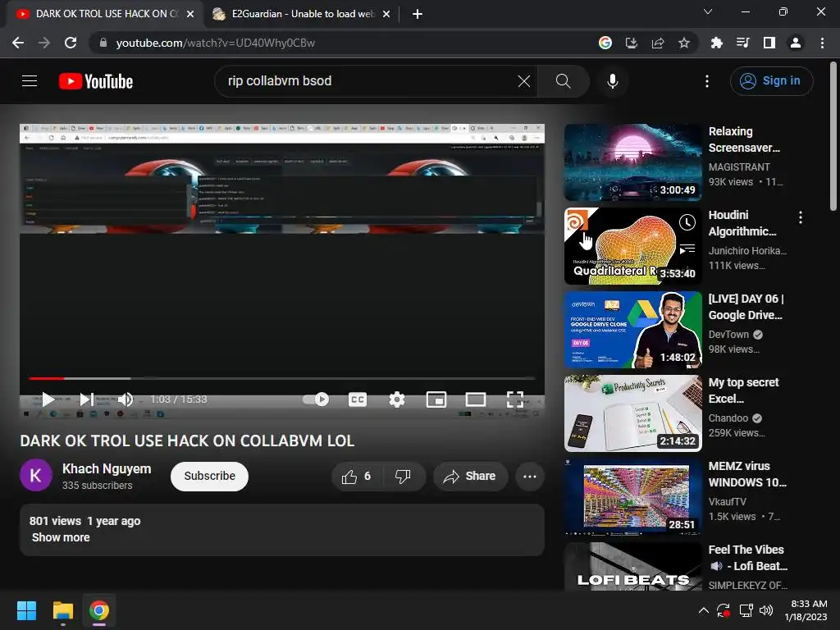Open Windows Start menu
The height and width of the screenshot is (630, 840).
tap(26, 610)
